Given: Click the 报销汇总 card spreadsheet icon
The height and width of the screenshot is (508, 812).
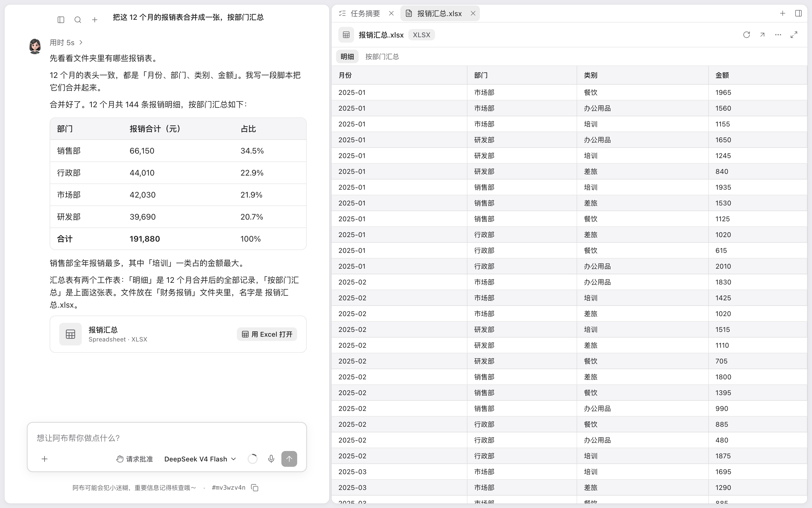Looking at the screenshot, I should [x=70, y=334].
